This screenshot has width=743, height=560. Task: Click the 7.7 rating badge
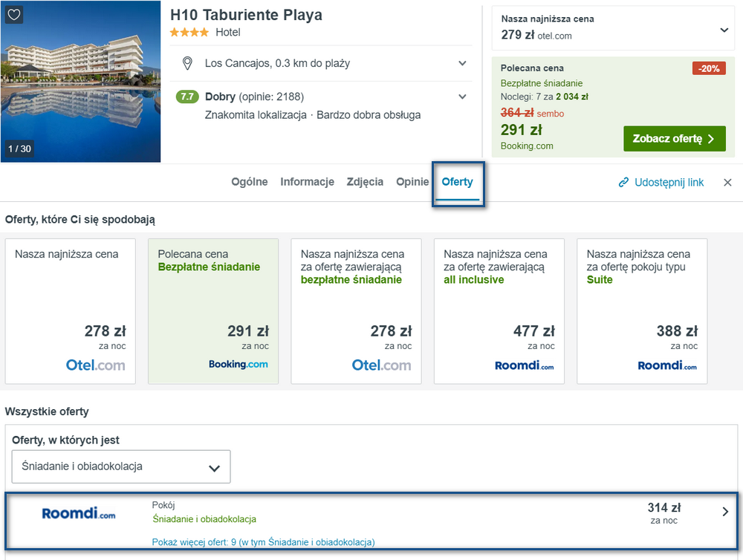[187, 97]
